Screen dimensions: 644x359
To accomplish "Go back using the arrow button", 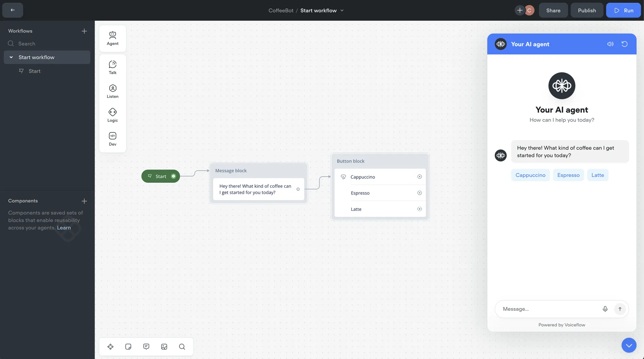I will [13, 10].
